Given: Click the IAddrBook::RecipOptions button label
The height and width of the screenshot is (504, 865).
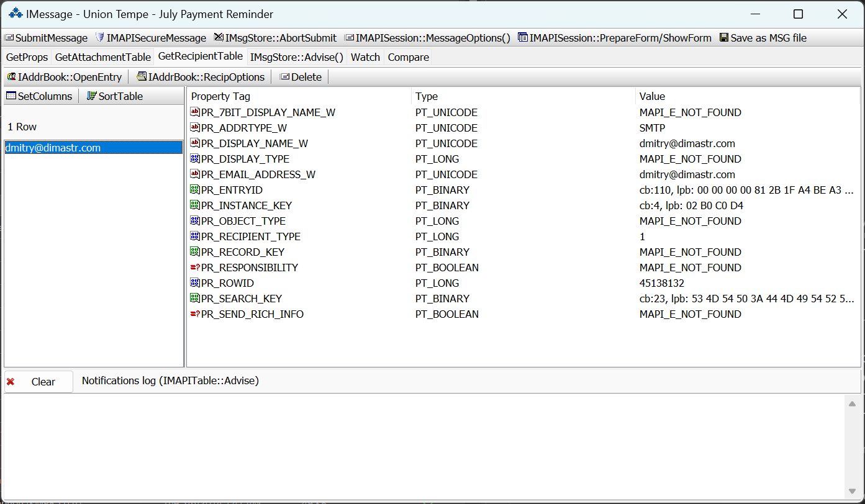Looking at the screenshot, I should pyautogui.click(x=207, y=77).
